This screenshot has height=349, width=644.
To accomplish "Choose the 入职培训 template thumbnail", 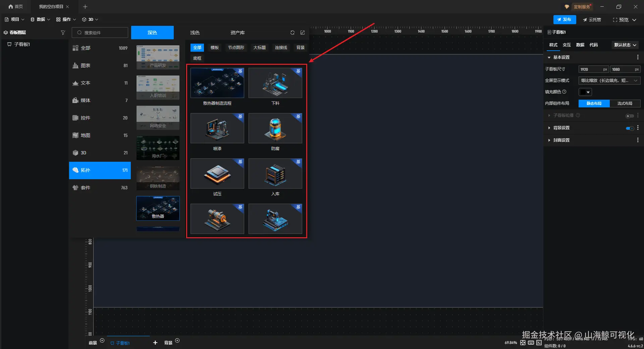I will [x=158, y=88].
